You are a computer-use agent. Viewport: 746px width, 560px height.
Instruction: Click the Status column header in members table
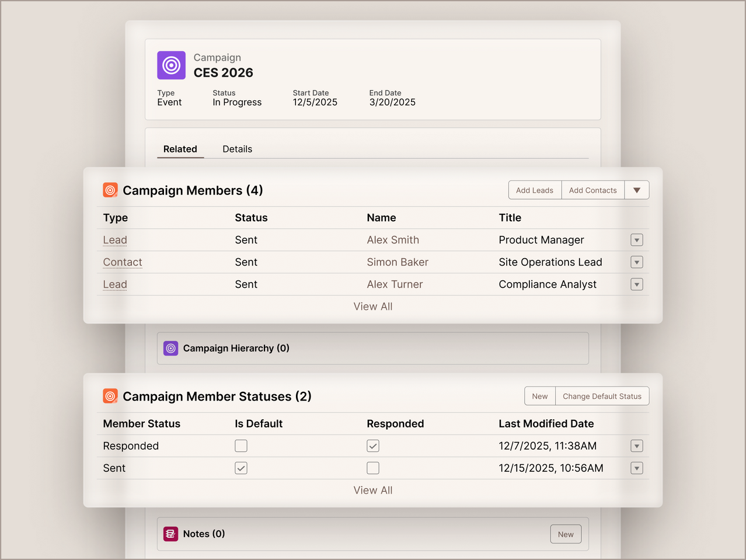[251, 218]
